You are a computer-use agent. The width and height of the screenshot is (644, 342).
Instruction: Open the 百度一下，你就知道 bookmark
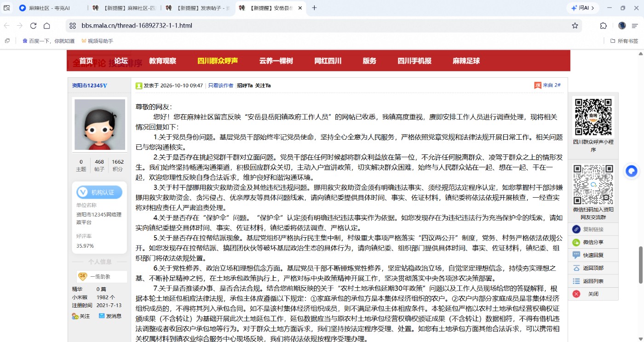click(49, 41)
